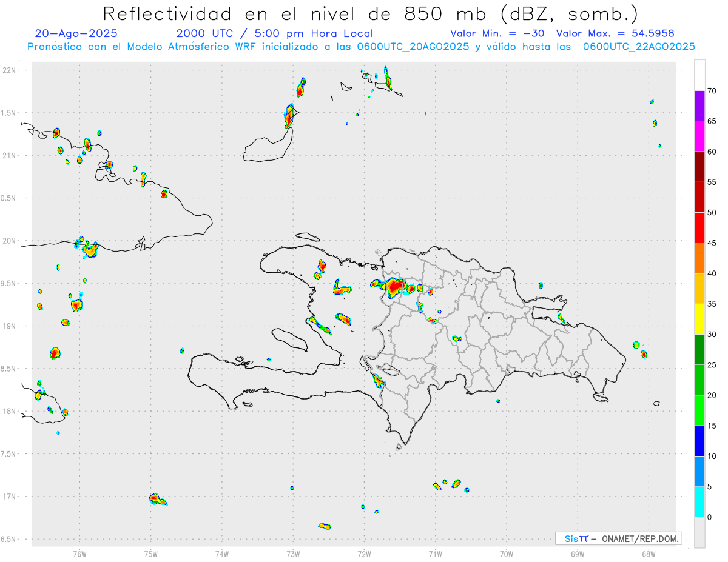This screenshot has height=562, width=728.
Task: Click the colorbar value '70'
Action: coord(712,91)
